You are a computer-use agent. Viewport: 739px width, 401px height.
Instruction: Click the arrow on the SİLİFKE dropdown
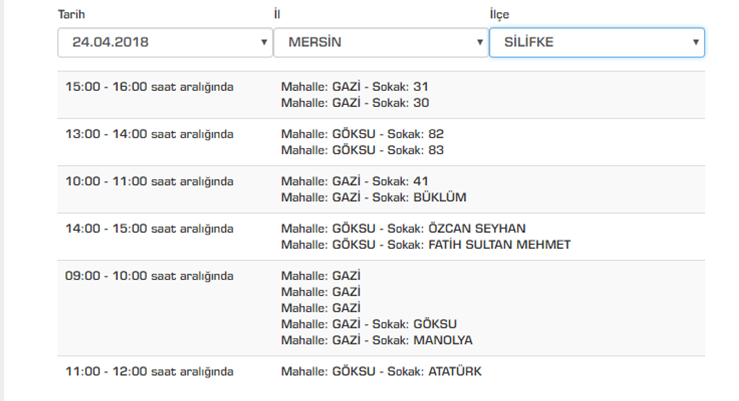tap(695, 43)
